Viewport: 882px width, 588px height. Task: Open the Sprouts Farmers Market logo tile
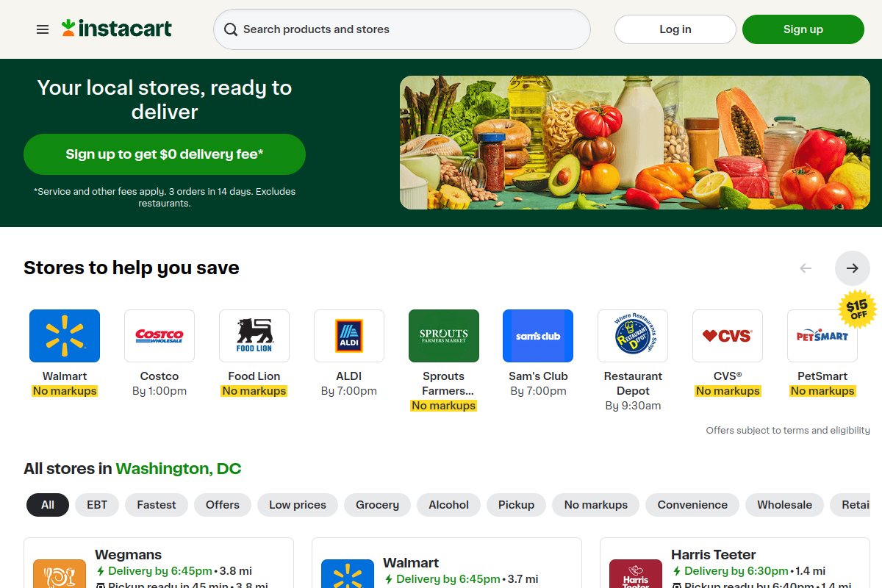coord(444,336)
